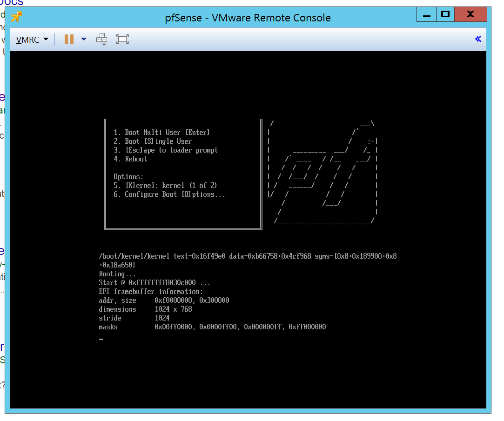Select Escape to loader prompt entry

point(166,150)
